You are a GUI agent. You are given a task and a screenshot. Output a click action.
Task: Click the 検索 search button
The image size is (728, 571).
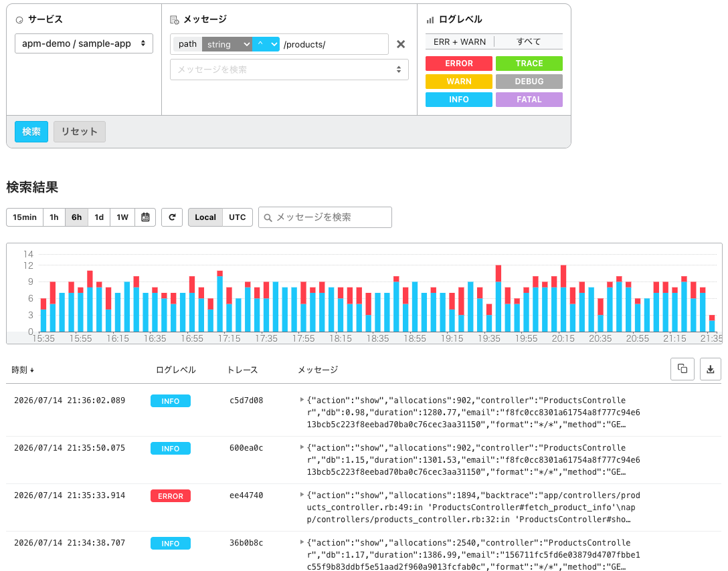31,132
